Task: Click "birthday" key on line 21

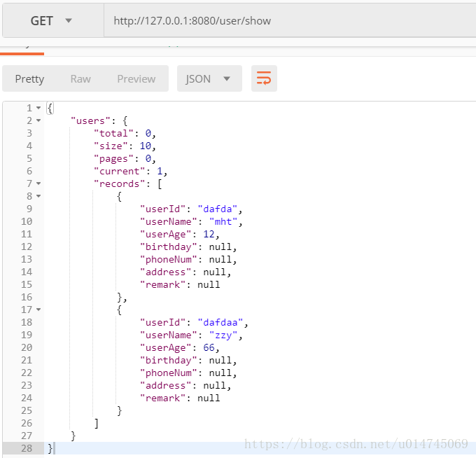Action: tap(169, 360)
